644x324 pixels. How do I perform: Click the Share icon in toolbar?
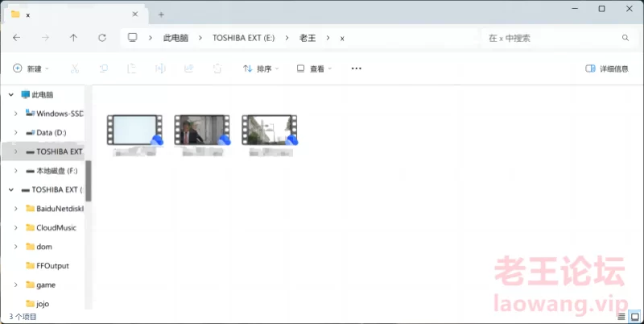188,69
